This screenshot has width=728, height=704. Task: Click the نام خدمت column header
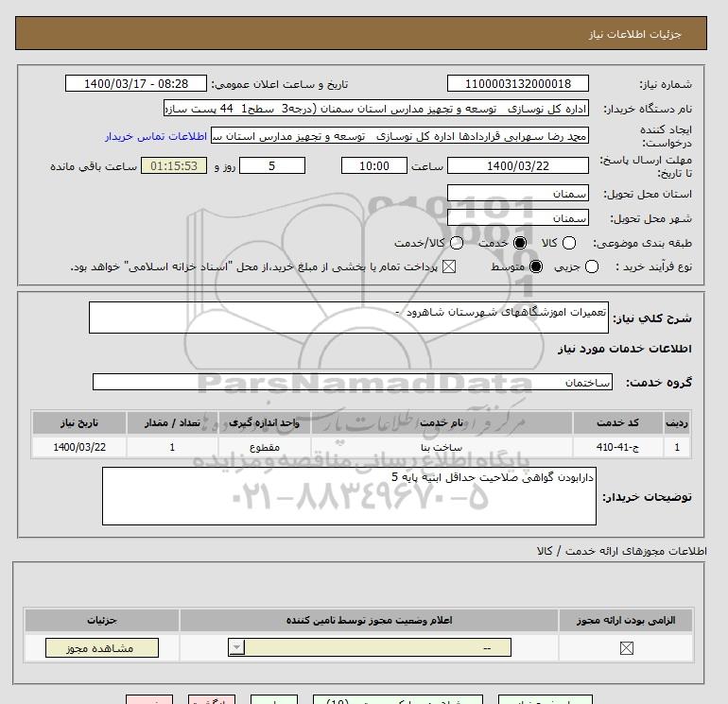[442, 422]
